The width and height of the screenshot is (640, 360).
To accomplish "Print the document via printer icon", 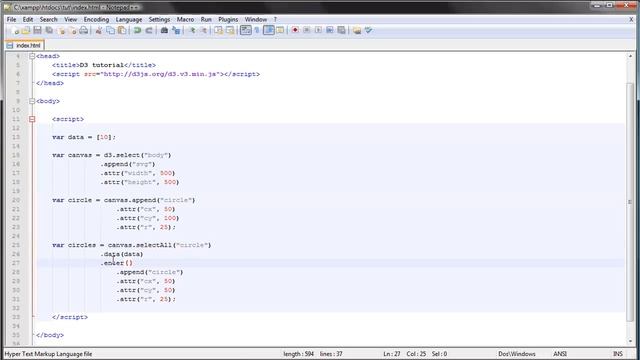I will coord(84,31).
